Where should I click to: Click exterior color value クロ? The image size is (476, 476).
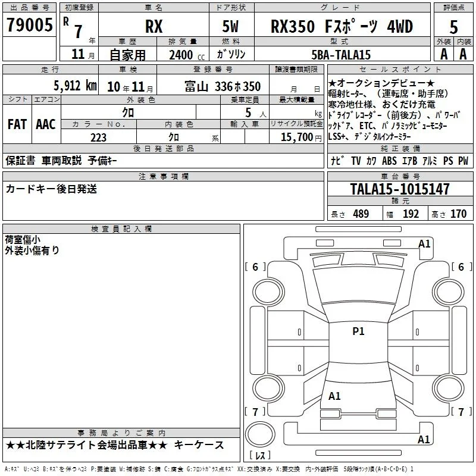click(128, 112)
